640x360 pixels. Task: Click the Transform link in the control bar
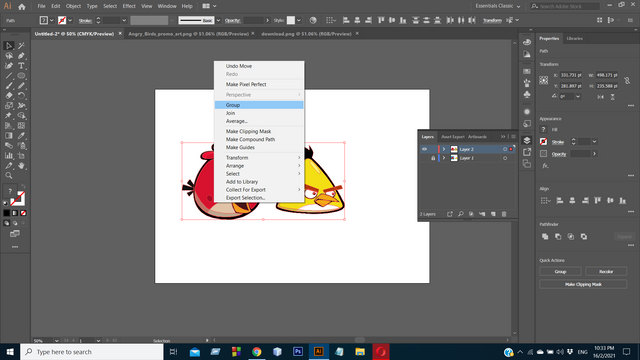coord(492,20)
